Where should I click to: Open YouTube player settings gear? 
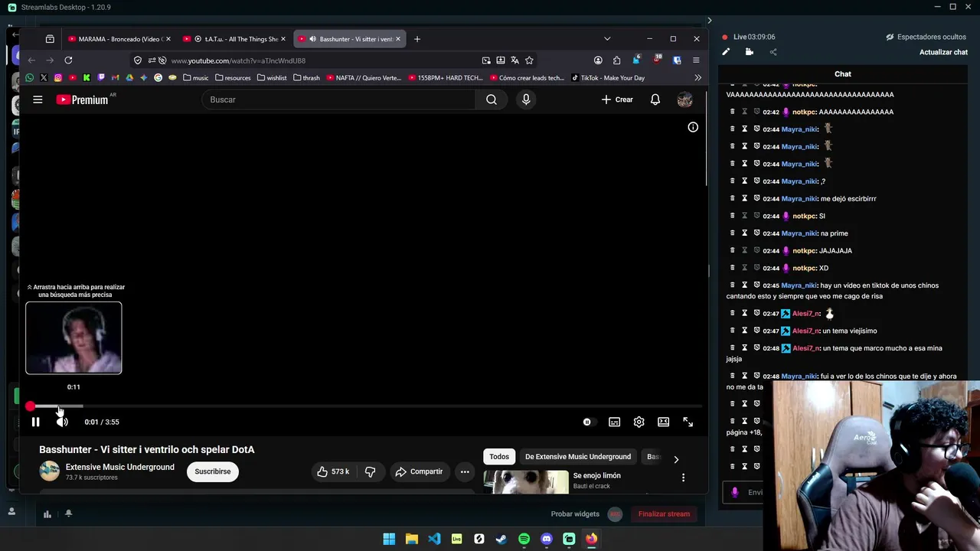coord(639,422)
